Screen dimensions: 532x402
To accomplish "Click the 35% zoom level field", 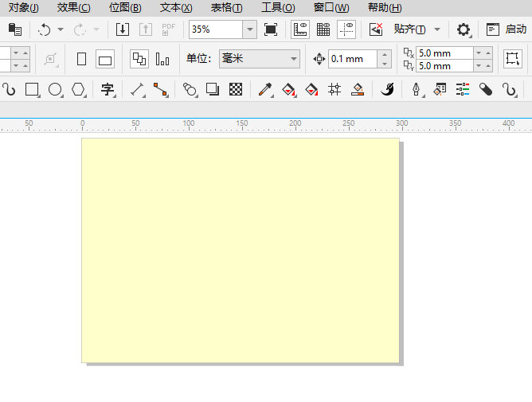I will [x=216, y=29].
